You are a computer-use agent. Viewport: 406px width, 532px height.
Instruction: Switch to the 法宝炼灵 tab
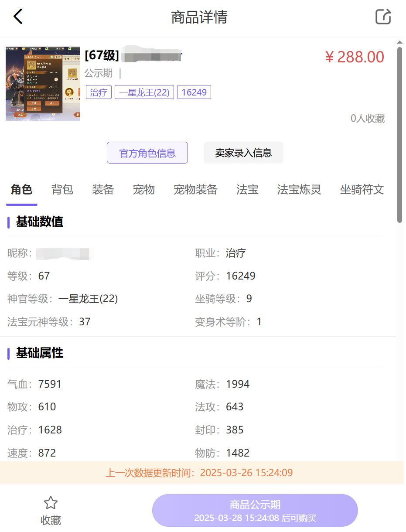299,189
